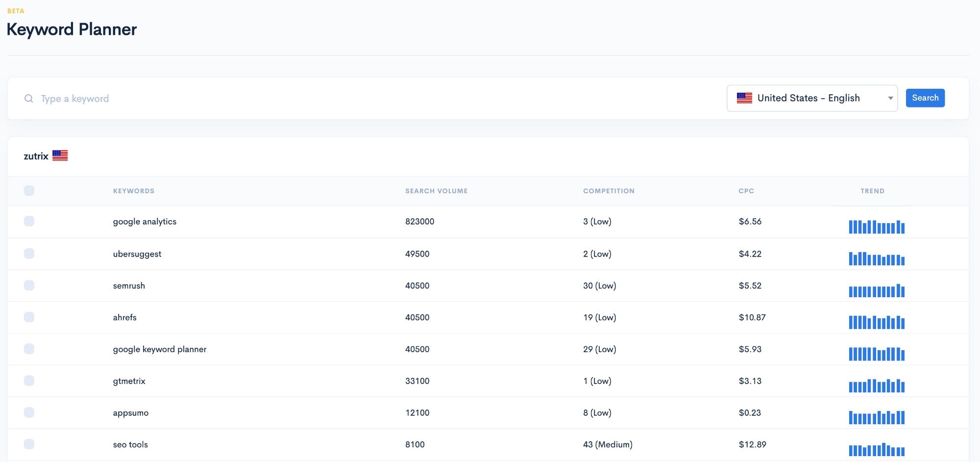
Task: Check the google analytics row checkbox
Action: tap(29, 221)
